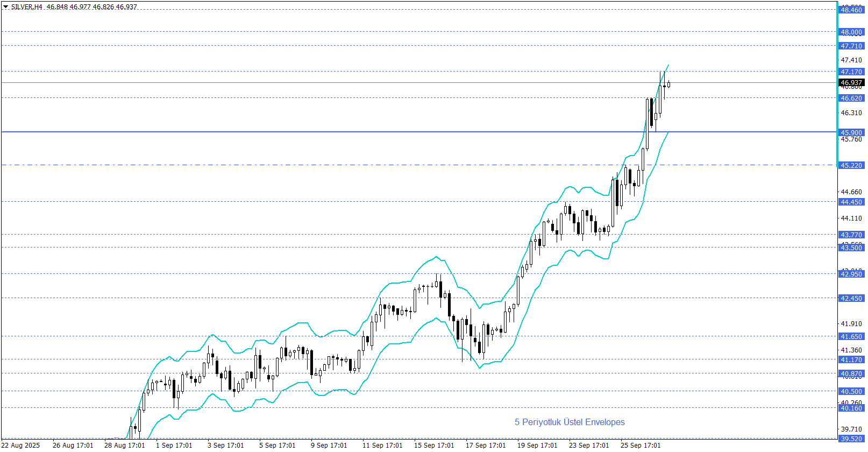Click the 45.900 price level tag

(x=851, y=132)
